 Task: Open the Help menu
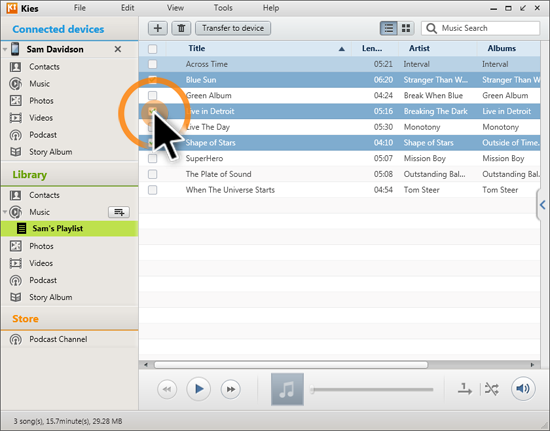(x=271, y=8)
